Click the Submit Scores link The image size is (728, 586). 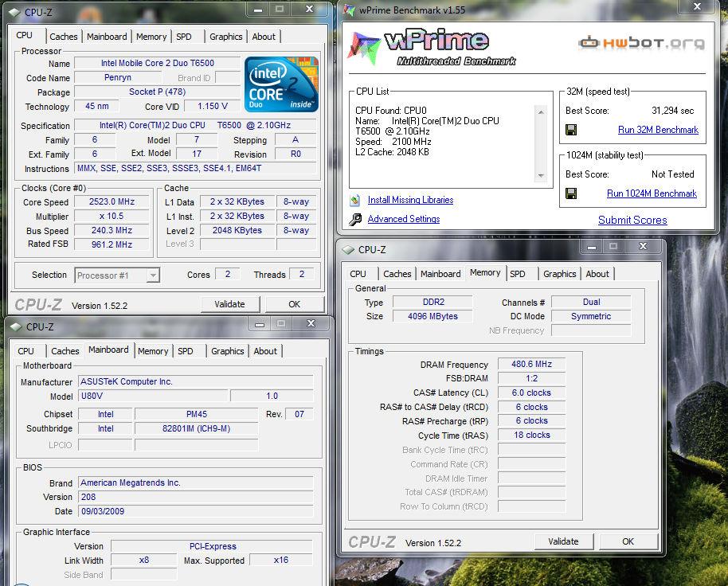(x=632, y=221)
